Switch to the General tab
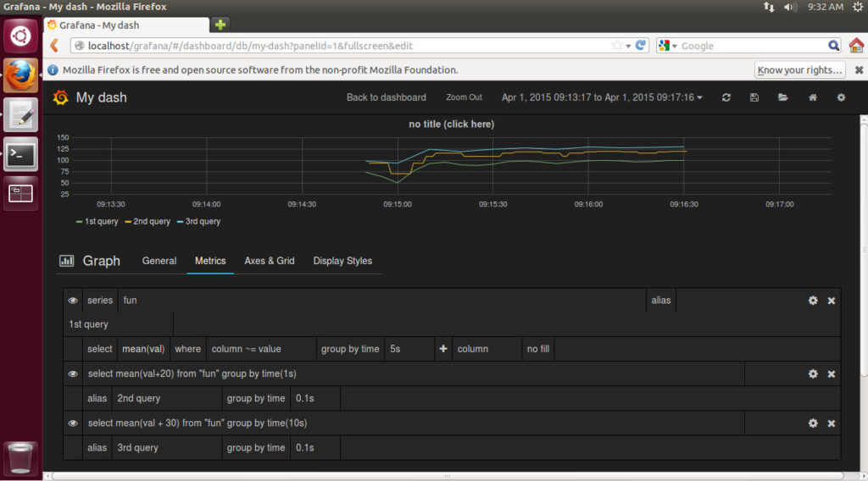This screenshot has width=868, height=481. pyautogui.click(x=159, y=261)
